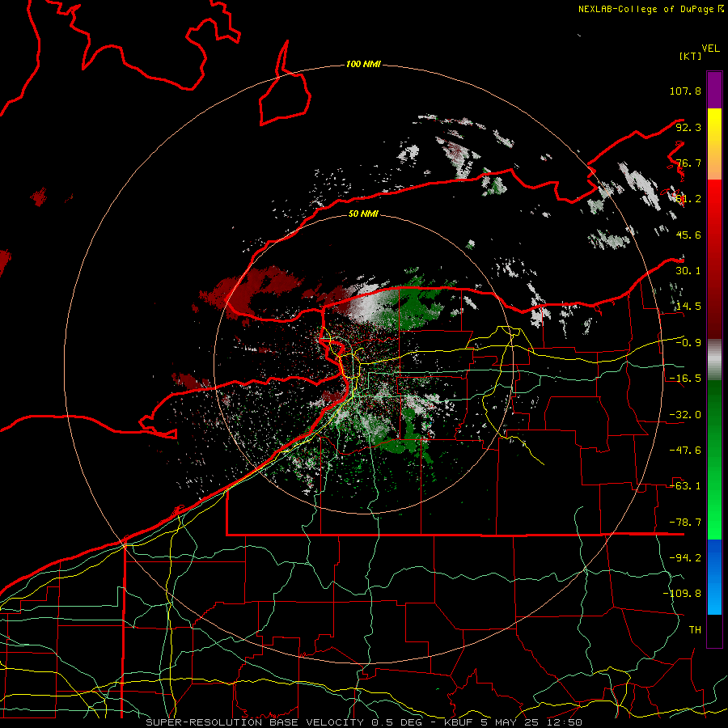Click the -16.5 velocity scale value

(685, 378)
